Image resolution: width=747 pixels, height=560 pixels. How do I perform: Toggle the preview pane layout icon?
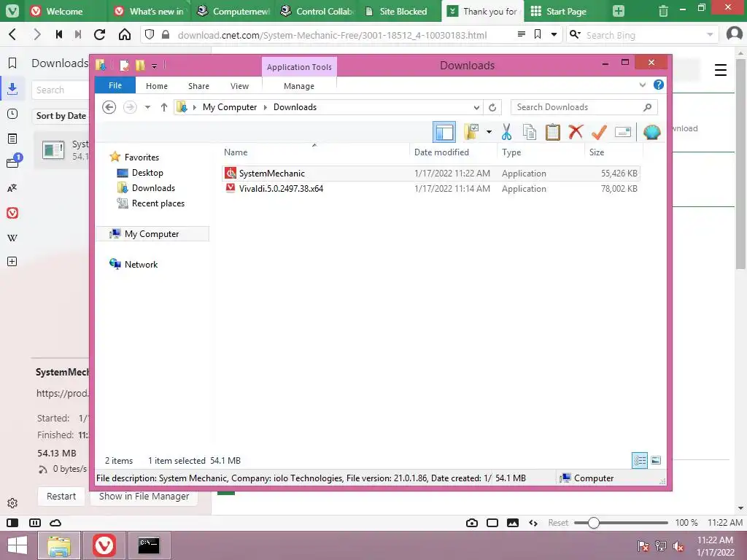[x=444, y=132]
